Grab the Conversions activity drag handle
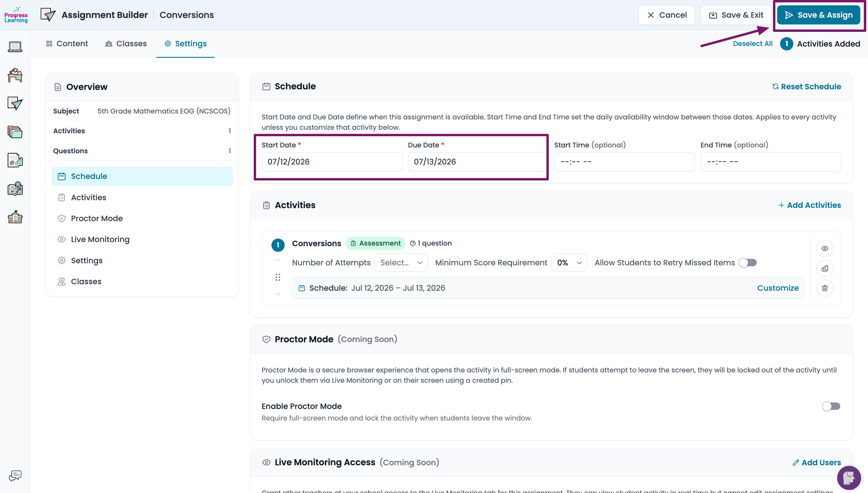The width and height of the screenshot is (868, 493). [278, 277]
